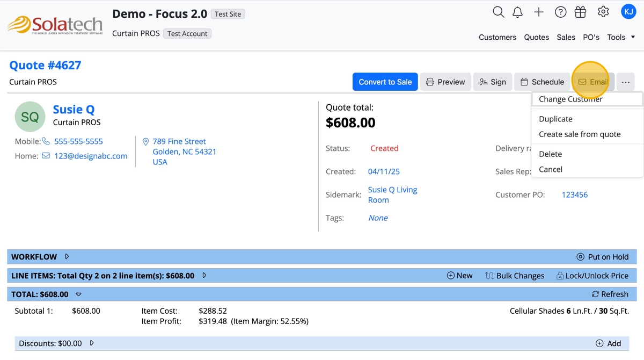The image size is (644, 360).
Task: Choose Create sale from quote
Action: [580, 134]
